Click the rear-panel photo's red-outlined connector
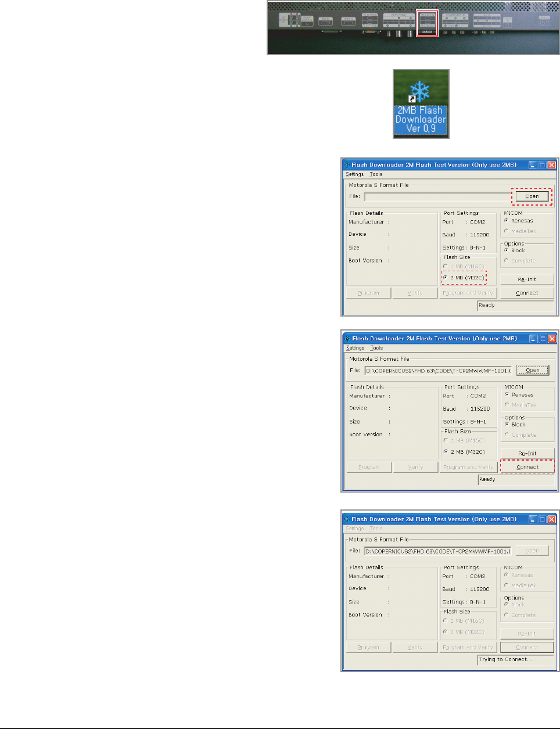The height and width of the screenshot is (729, 560). click(427, 23)
